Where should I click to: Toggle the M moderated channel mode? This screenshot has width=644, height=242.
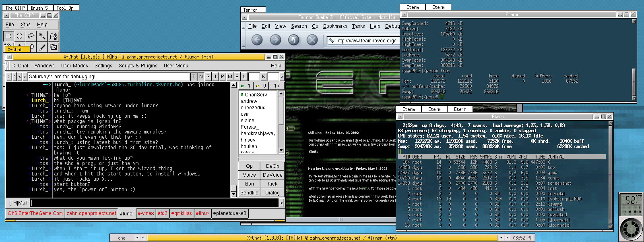[x=230, y=77]
